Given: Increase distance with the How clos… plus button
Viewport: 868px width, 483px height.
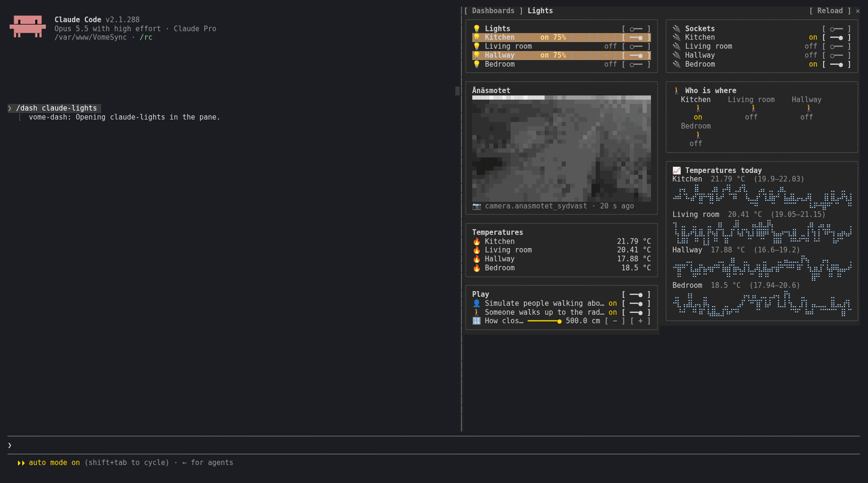Looking at the screenshot, I should [640, 321].
